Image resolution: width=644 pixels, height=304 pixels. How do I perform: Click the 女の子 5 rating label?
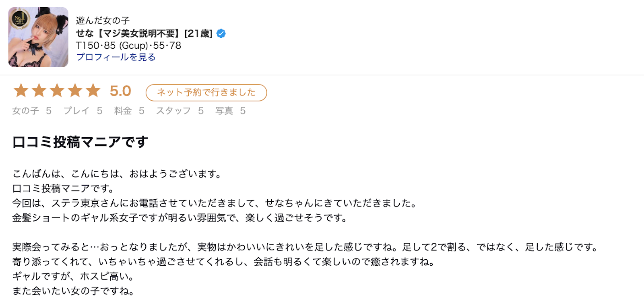point(32,111)
